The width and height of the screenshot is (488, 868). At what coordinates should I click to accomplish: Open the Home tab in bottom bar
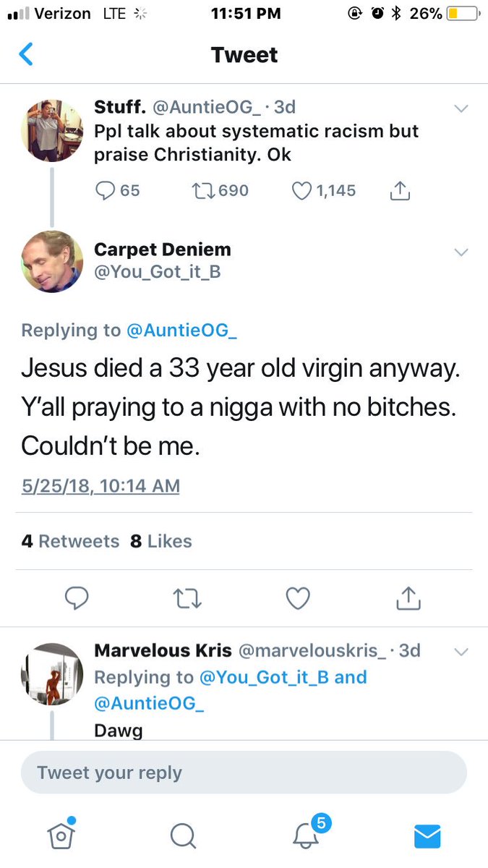click(61, 835)
